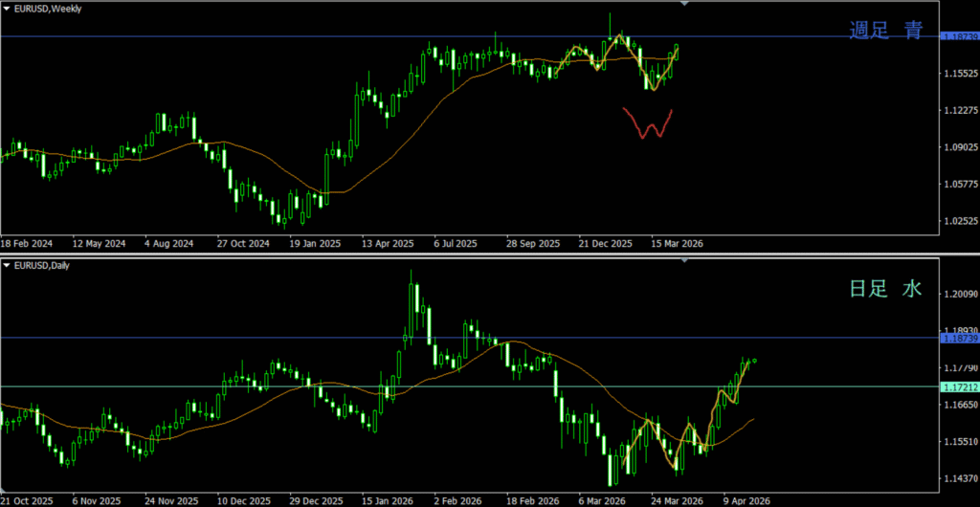Click the 15 Mar 2026 date on weekly axis

tap(676, 243)
